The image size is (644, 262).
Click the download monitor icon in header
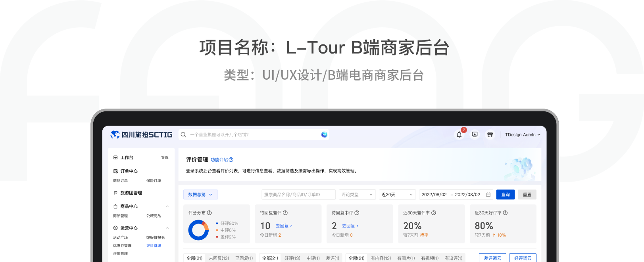pos(475,135)
